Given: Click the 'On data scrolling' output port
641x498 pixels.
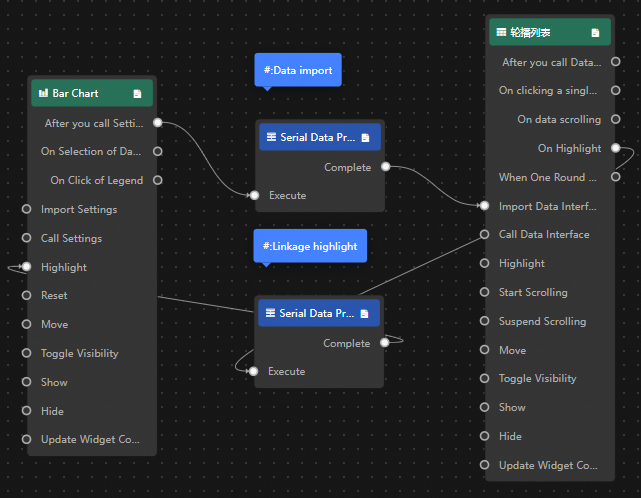Looking at the screenshot, I should 616,119.
